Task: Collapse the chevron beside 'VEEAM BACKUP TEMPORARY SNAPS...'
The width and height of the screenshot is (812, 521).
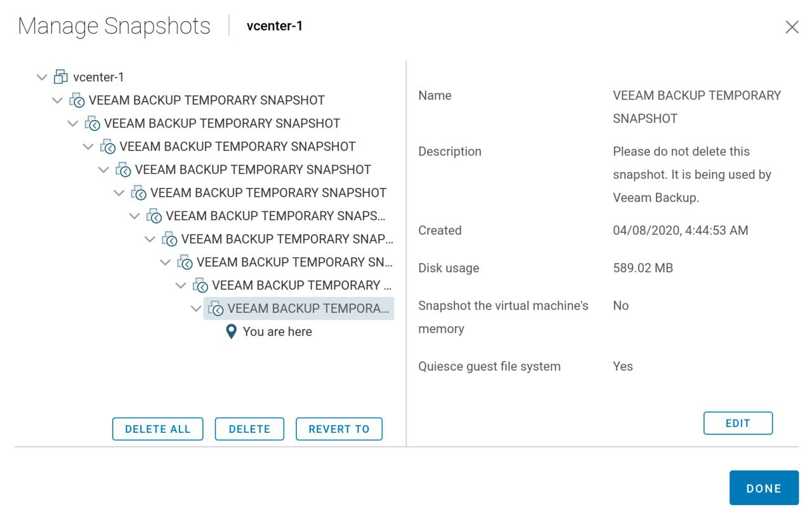Action: 134,216
